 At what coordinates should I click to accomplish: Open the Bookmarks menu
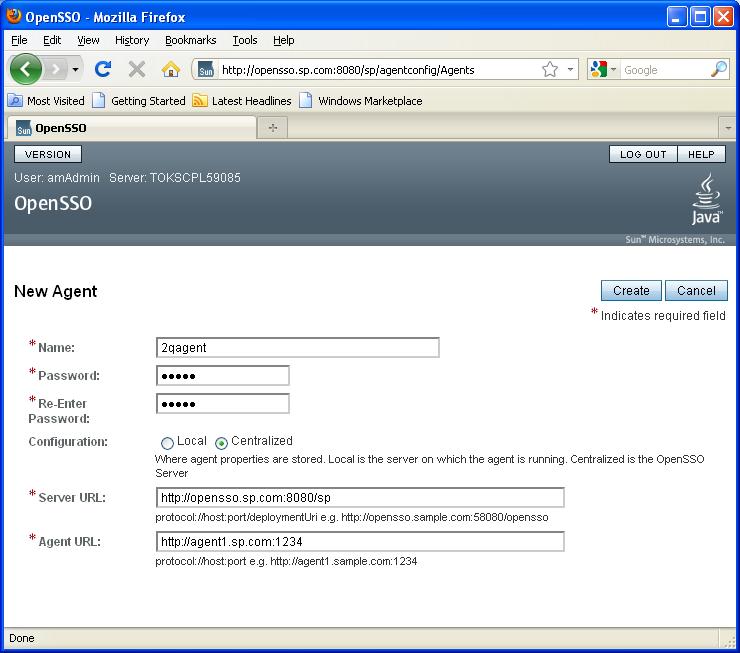point(191,41)
